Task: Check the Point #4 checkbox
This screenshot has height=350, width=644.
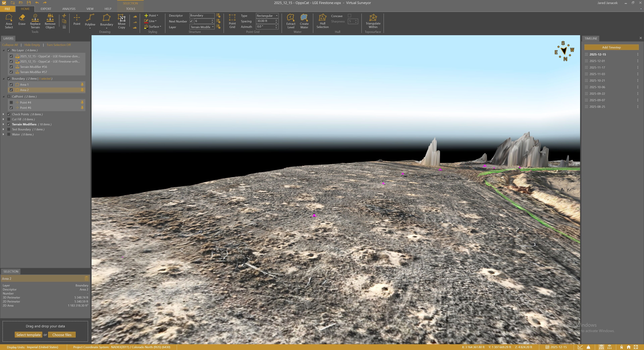Action: click(11, 102)
